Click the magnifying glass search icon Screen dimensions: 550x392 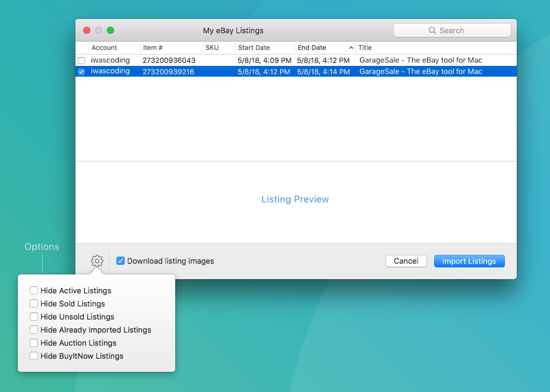432,30
